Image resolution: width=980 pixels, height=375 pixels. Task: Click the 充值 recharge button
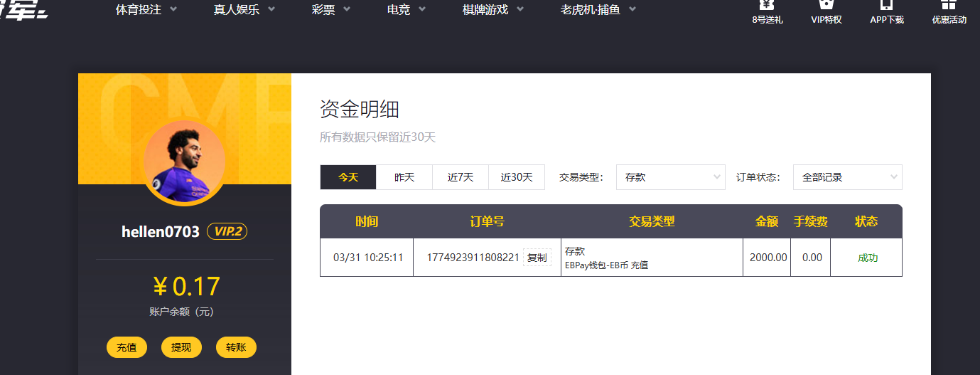[126, 347]
